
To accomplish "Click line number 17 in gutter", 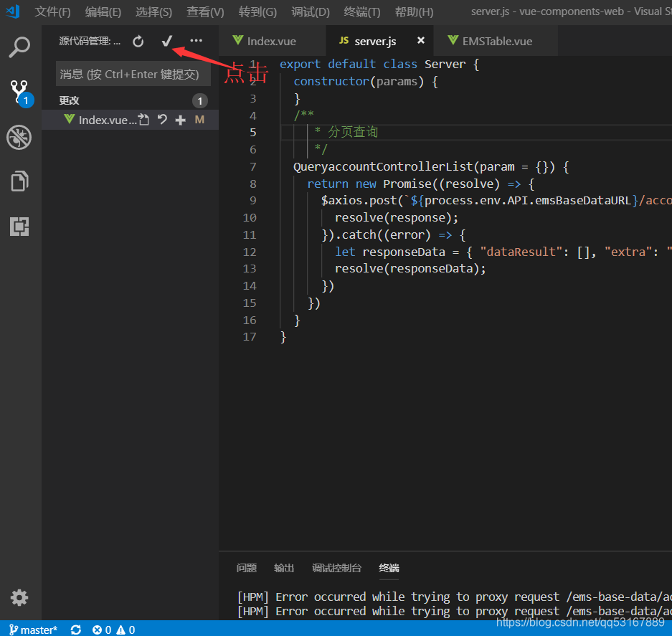I will (x=250, y=337).
